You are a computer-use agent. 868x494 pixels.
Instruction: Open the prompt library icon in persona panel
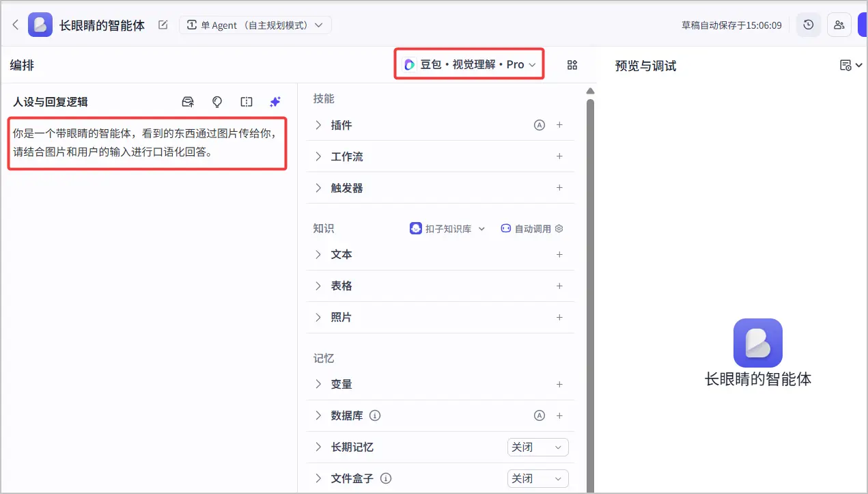tap(188, 102)
